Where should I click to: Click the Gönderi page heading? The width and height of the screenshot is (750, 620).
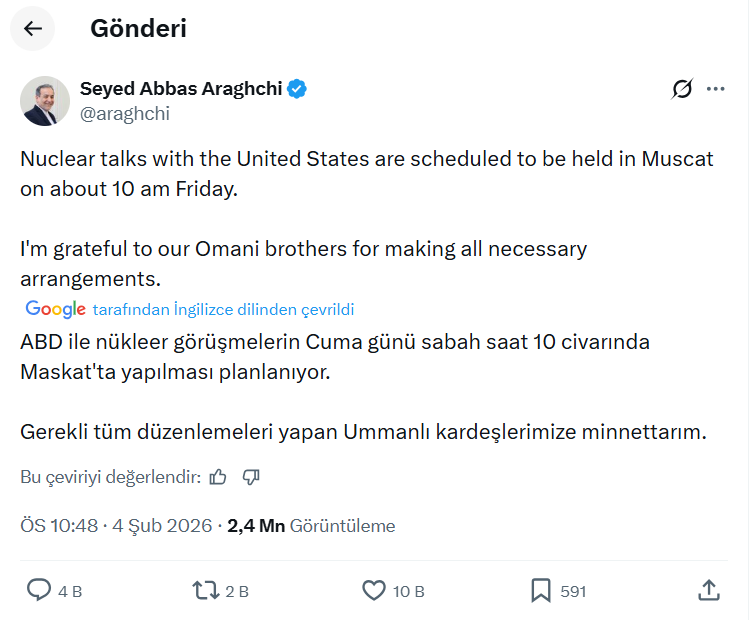[x=138, y=29]
